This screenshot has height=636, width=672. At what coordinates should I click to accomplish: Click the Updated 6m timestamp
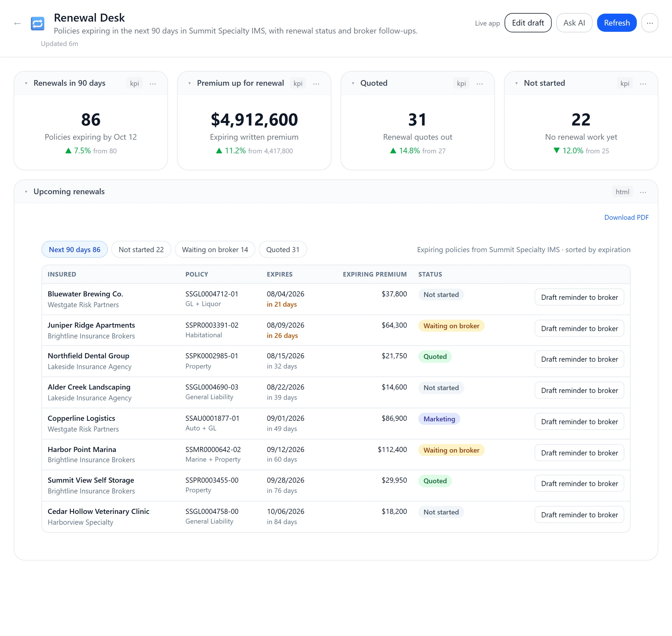click(x=59, y=44)
